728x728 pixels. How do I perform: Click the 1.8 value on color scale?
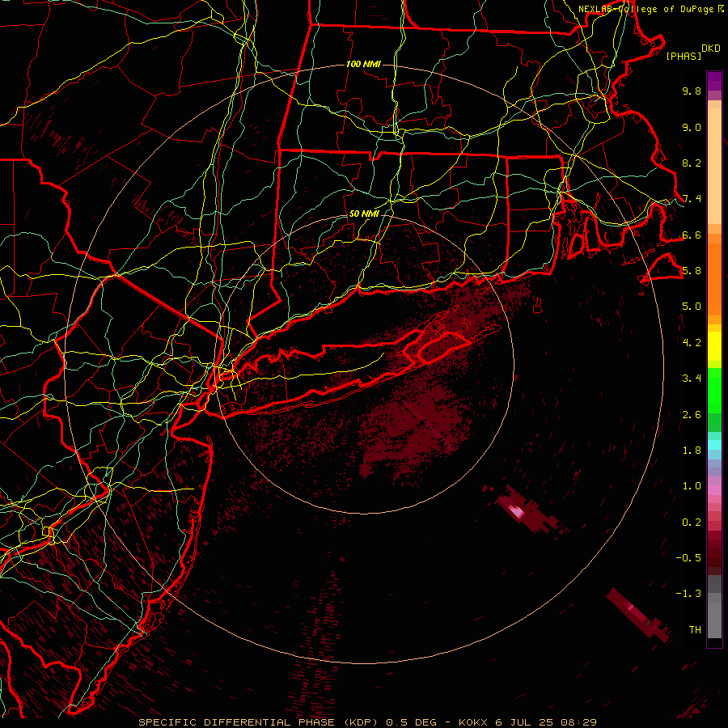(692, 451)
